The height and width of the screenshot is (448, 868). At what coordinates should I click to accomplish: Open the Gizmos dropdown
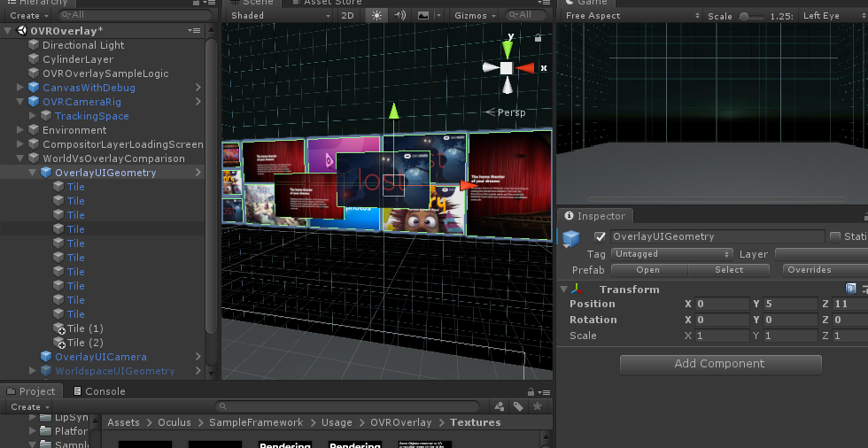tap(475, 15)
